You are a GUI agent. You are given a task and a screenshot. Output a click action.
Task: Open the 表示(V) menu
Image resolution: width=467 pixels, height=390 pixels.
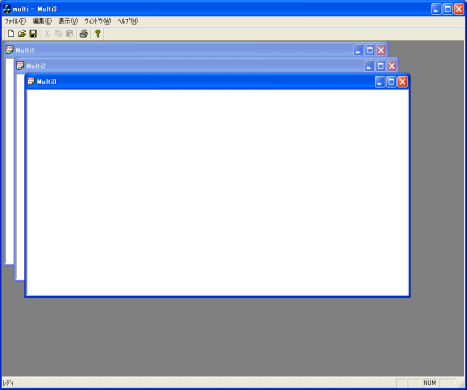click(x=68, y=21)
